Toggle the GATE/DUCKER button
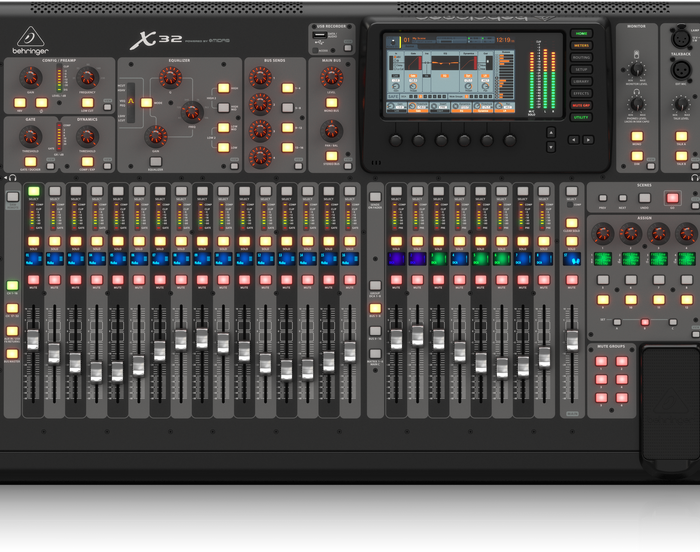This screenshot has height=552, width=700. coord(30,162)
